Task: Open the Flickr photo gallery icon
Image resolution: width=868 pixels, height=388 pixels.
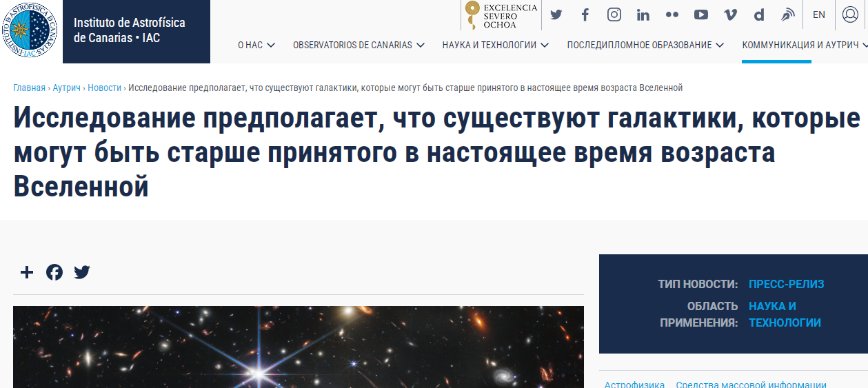Action: point(672,14)
